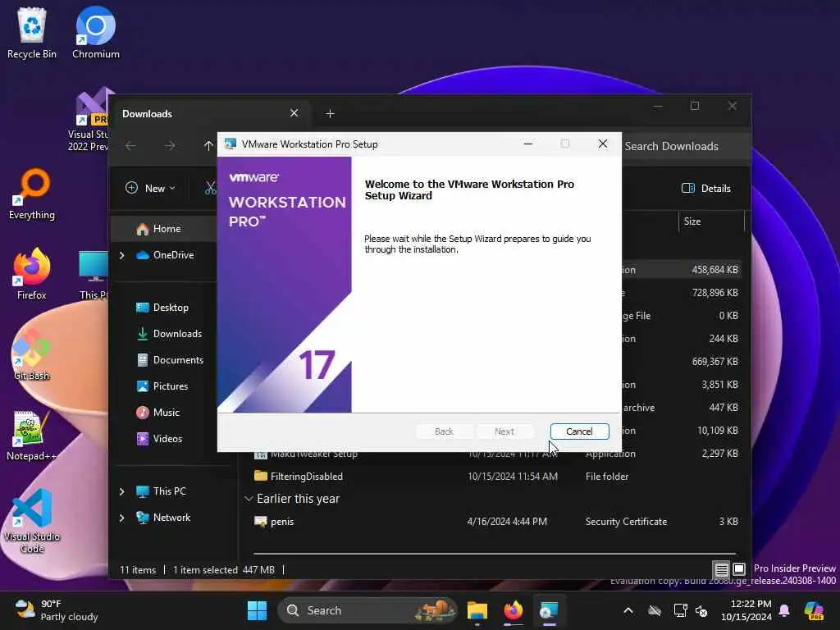Click the Cancel button in VMware setup
Viewport: 840px width, 630px height.
point(579,431)
